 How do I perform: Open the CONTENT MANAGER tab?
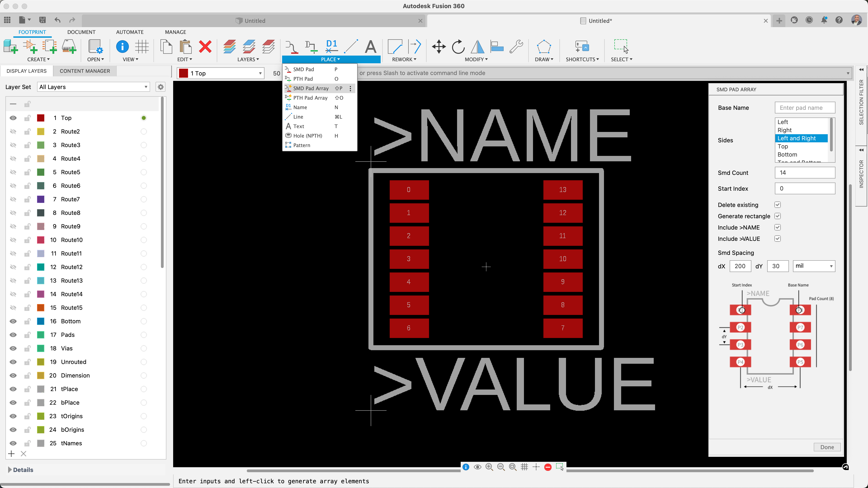pos(85,71)
